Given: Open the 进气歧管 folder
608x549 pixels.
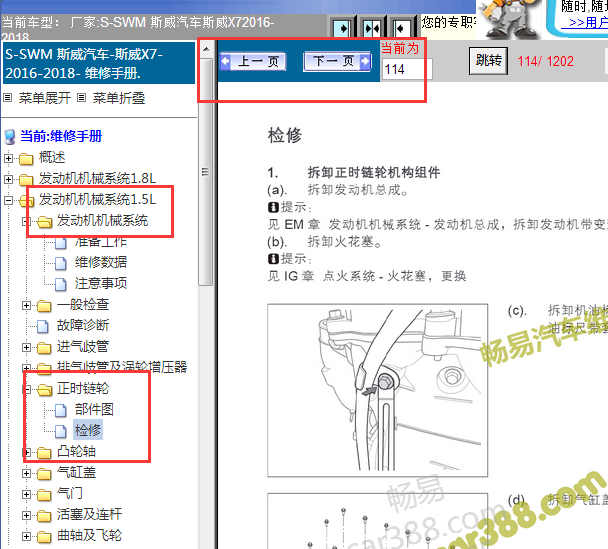Looking at the screenshot, I should tap(83, 346).
